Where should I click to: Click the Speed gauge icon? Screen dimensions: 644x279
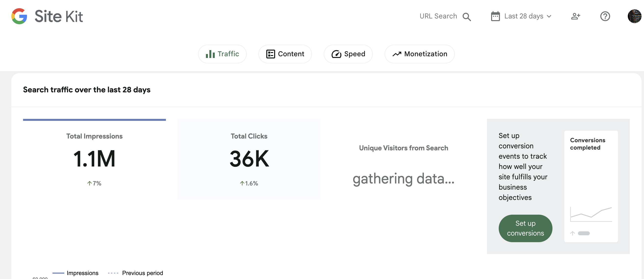(x=336, y=54)
